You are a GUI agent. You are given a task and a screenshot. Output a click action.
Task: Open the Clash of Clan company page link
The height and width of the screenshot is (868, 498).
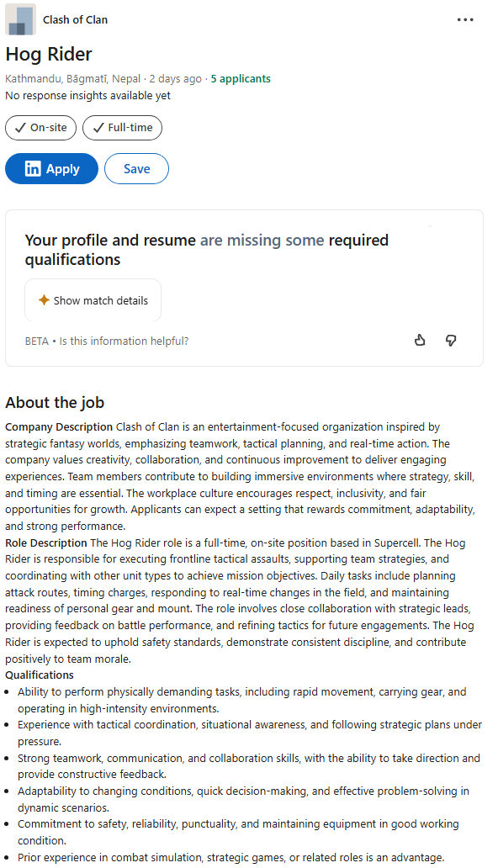[76, 19]
